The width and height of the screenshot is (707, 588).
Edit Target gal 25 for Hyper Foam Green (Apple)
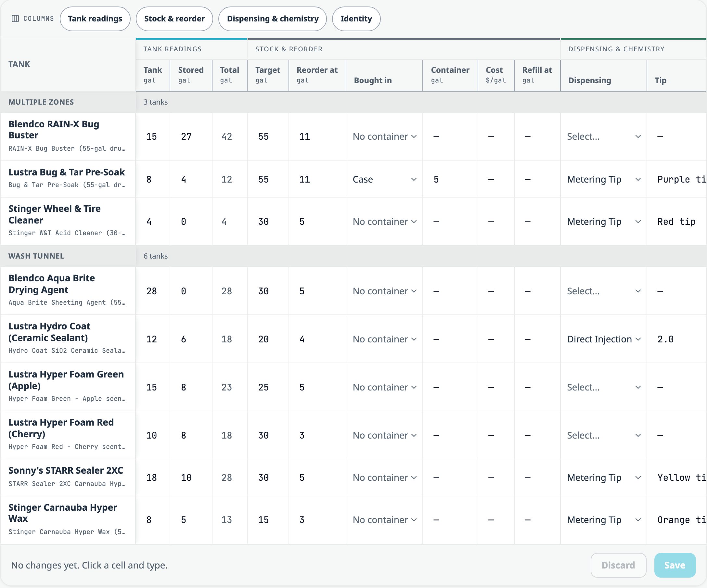[268, 388]
